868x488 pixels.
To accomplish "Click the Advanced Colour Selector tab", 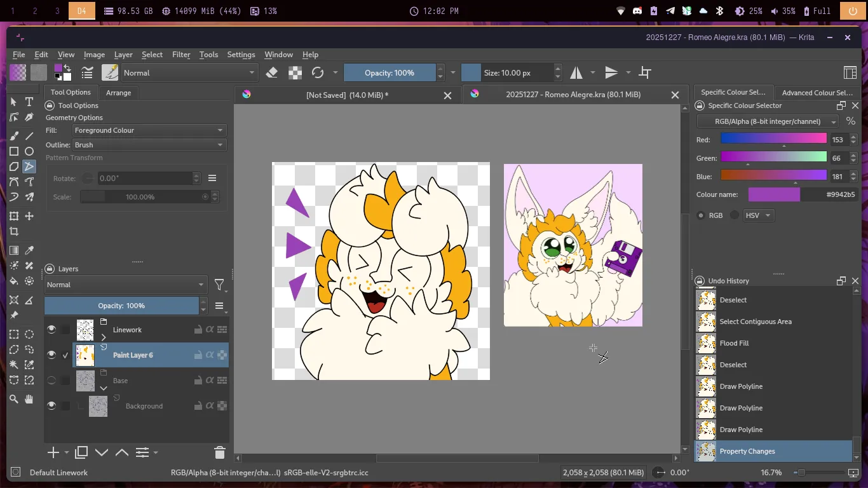I will tap(817, 93).
